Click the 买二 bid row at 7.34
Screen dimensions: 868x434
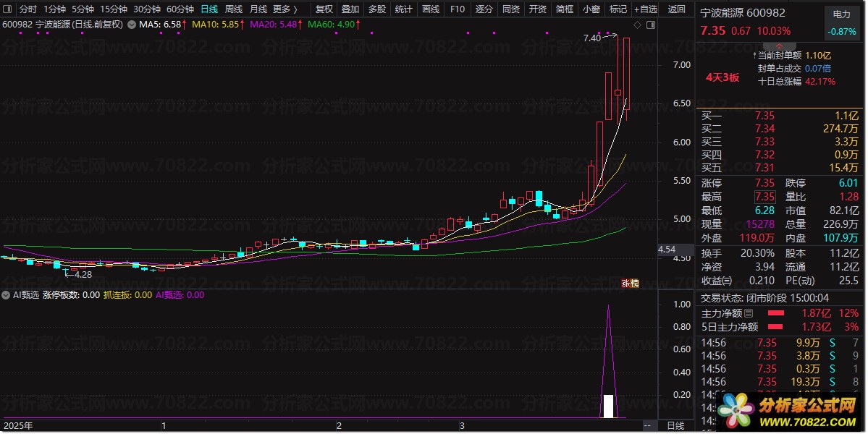[780, 128]
